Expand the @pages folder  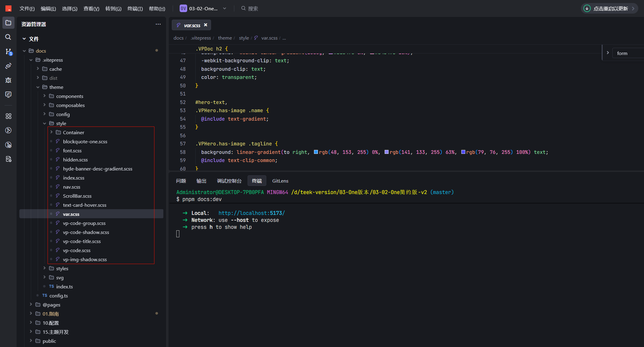coord(31,305)
